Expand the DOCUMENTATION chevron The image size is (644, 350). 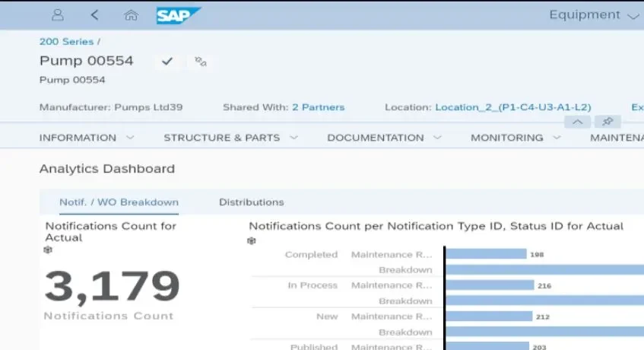click(x=437, y=137)
